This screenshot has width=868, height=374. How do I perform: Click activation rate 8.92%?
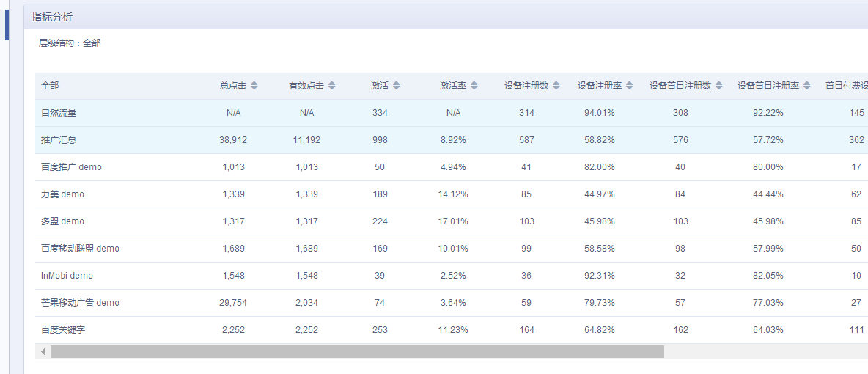[453, 140]
